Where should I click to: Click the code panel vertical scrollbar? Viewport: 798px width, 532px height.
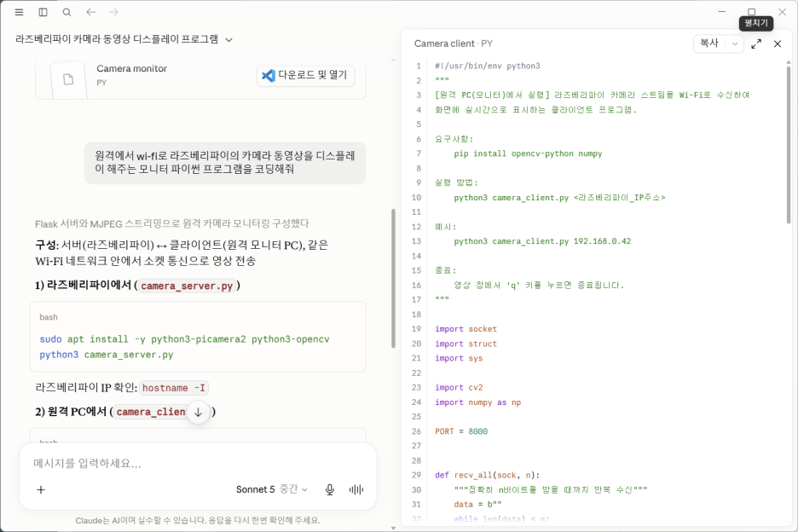coord(789,145)
